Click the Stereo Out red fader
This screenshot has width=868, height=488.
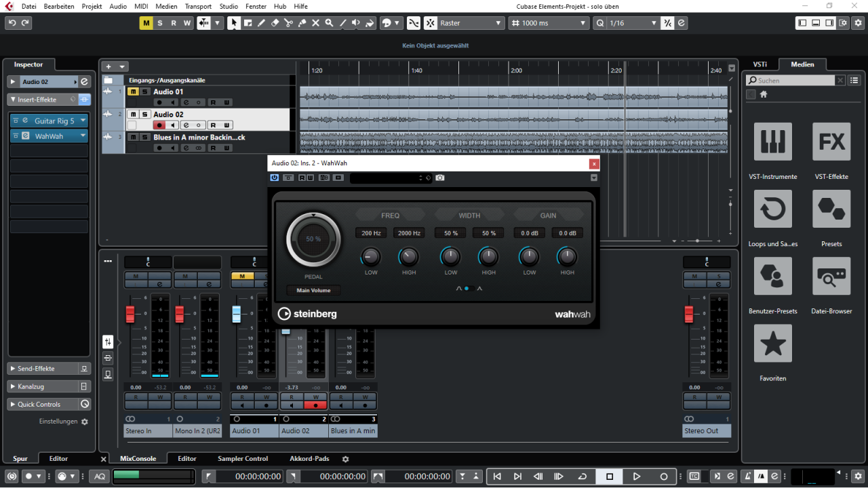tap(689, 314)
